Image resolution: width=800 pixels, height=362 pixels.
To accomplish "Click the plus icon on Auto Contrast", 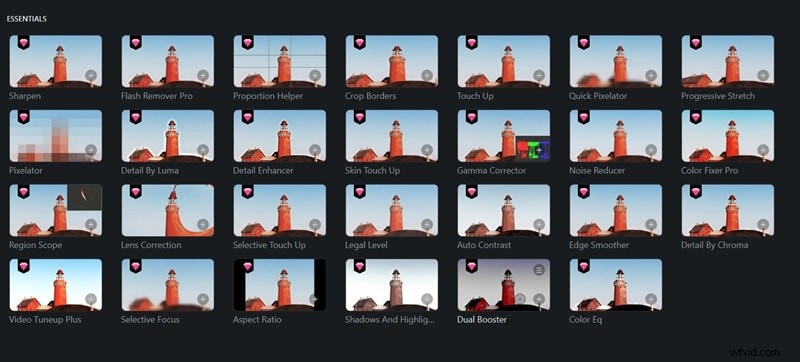I will tap(539, 224).
